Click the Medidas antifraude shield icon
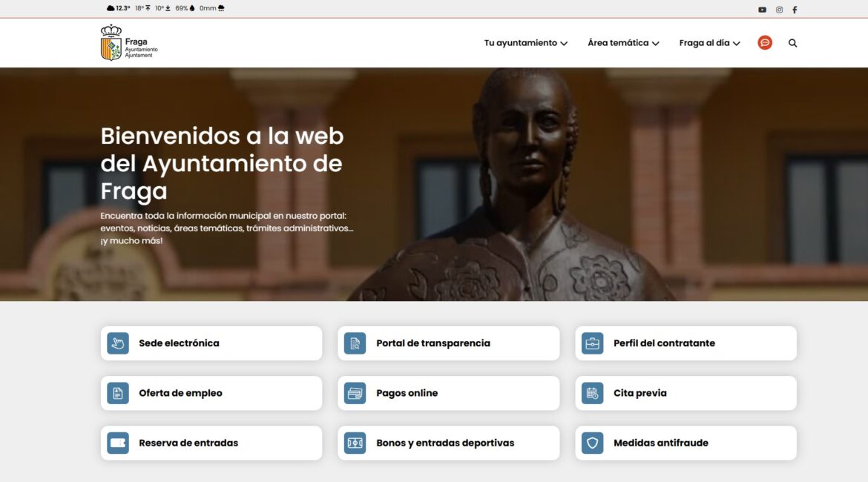868x482 pixels. point(591,442)
